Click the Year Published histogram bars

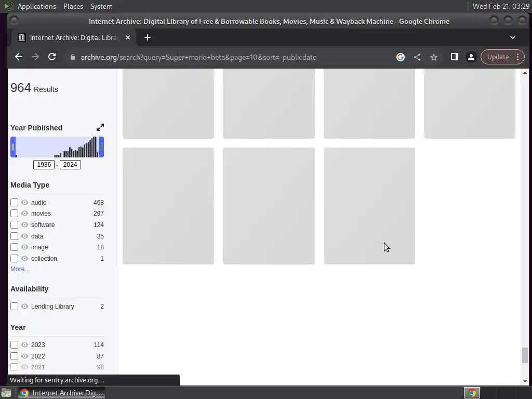pyautogui.click(x=57, y=147)
